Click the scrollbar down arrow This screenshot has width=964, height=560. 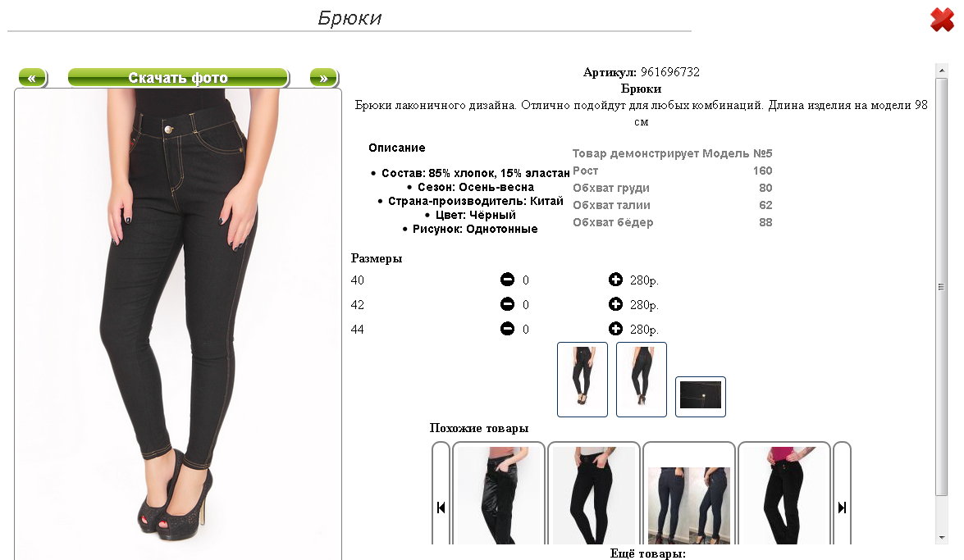(942, 537)
